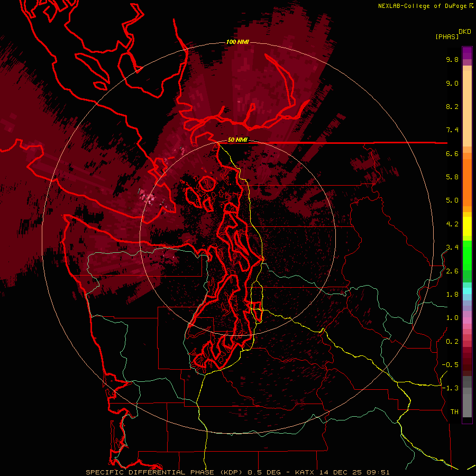Click the 100 NMI range ring label
Viewport: 476px width, 476px height.
[x=237, y=42]
